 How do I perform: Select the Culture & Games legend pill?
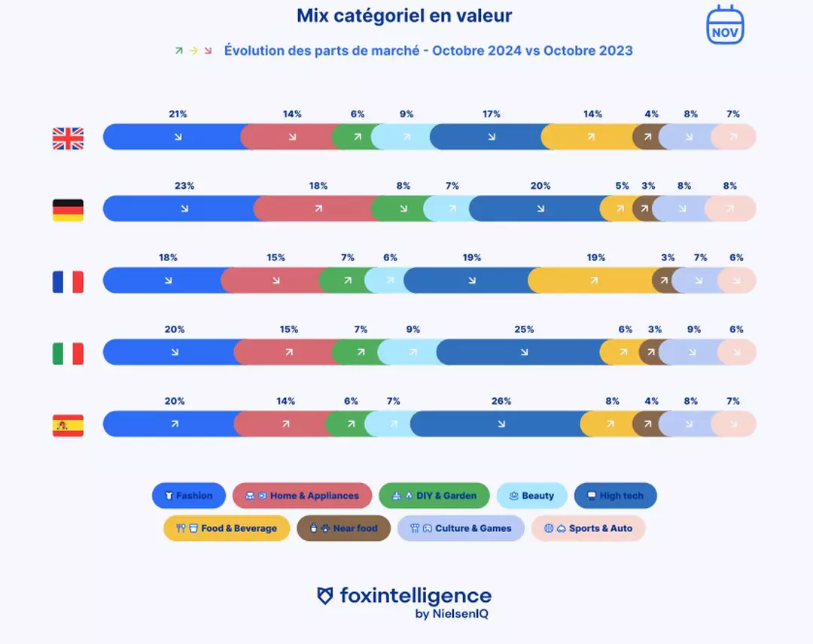[x=461, y=528]
